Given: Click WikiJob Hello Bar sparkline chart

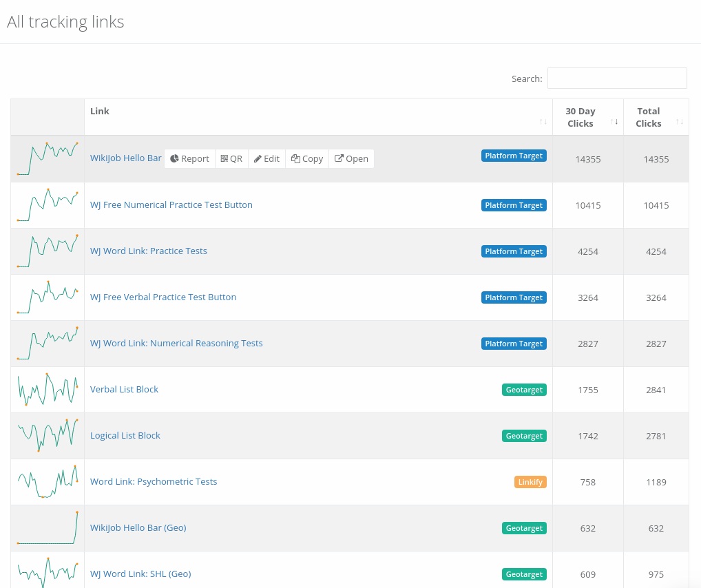Looking at the screenshot, I should coord(48,159).
